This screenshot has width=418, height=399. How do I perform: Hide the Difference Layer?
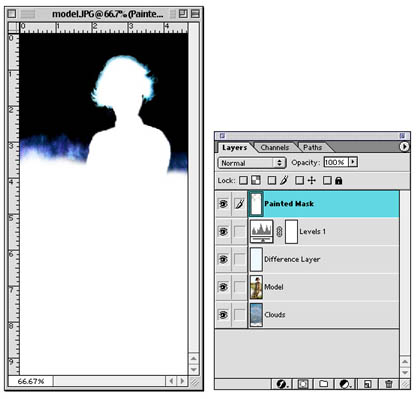tap(223, 259)
